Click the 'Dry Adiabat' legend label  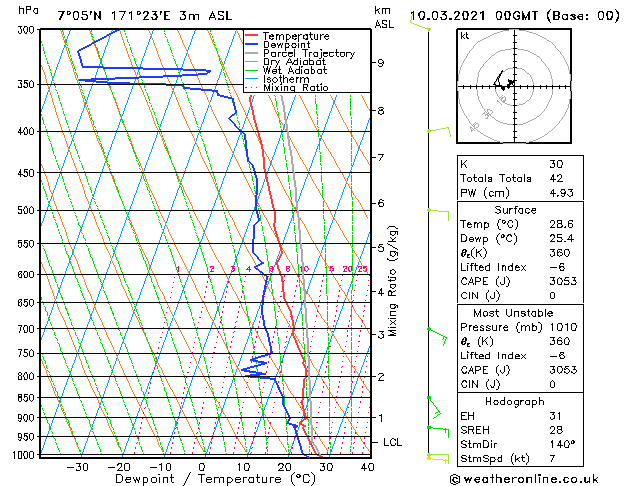pos(294,62)
